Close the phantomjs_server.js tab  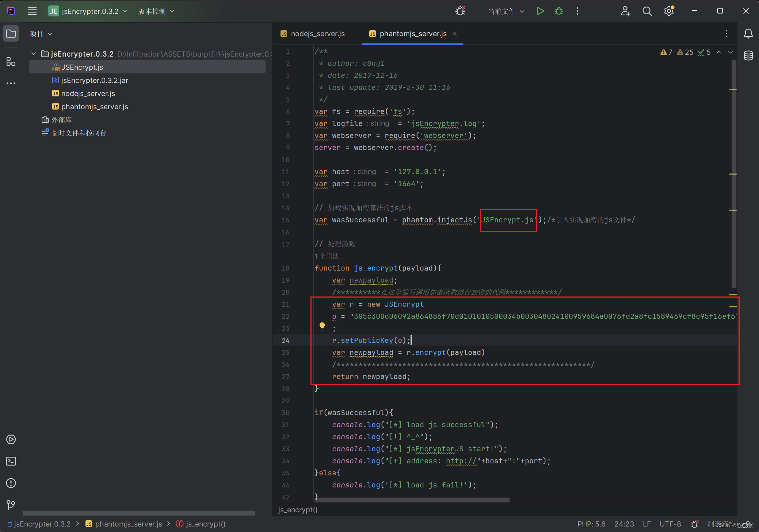click(455, 34)
